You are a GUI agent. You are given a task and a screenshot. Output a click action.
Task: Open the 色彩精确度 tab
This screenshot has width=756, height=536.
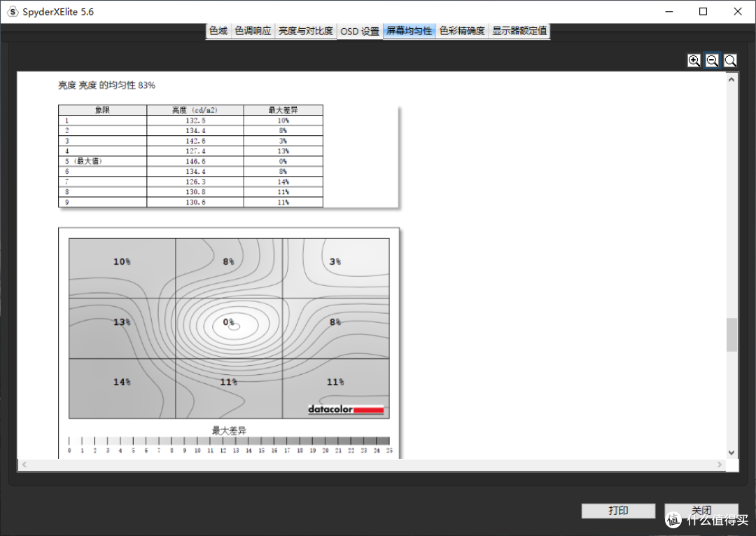(x=462, y=31)
